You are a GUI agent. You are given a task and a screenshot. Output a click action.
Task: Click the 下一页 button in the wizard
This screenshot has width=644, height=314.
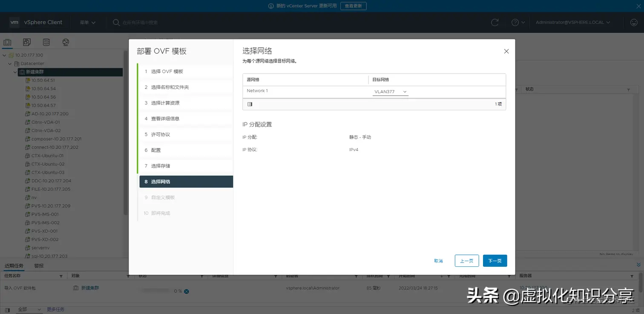[494, 260]
